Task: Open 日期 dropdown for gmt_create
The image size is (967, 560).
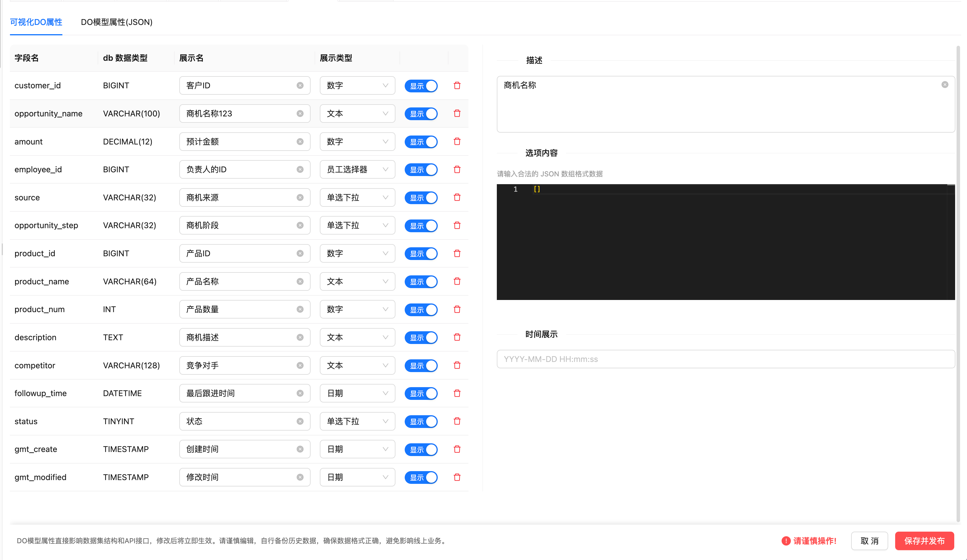Action: [357, 449]
